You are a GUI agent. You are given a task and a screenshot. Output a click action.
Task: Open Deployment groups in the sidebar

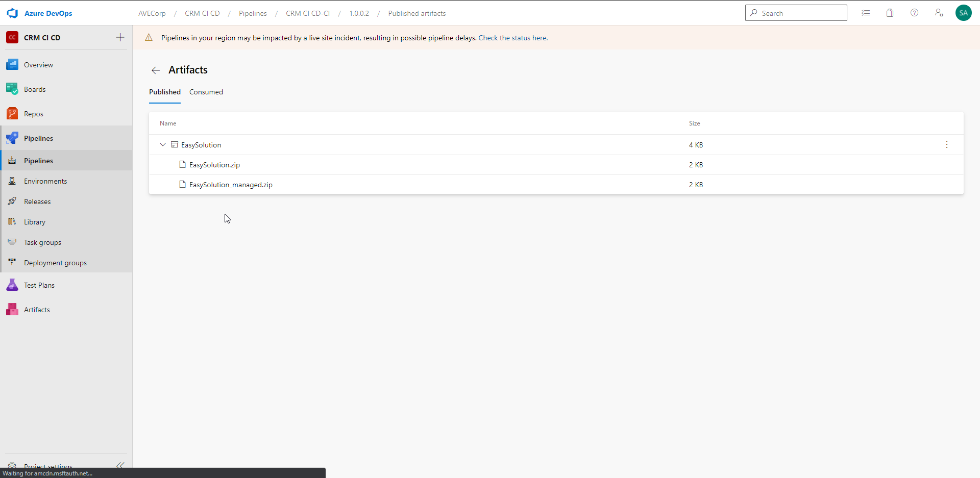(66, 263)
